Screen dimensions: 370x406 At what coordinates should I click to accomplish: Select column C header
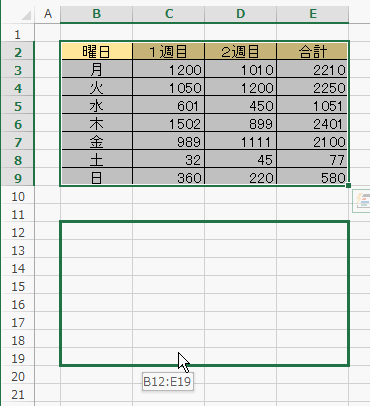tap(169, 14)
